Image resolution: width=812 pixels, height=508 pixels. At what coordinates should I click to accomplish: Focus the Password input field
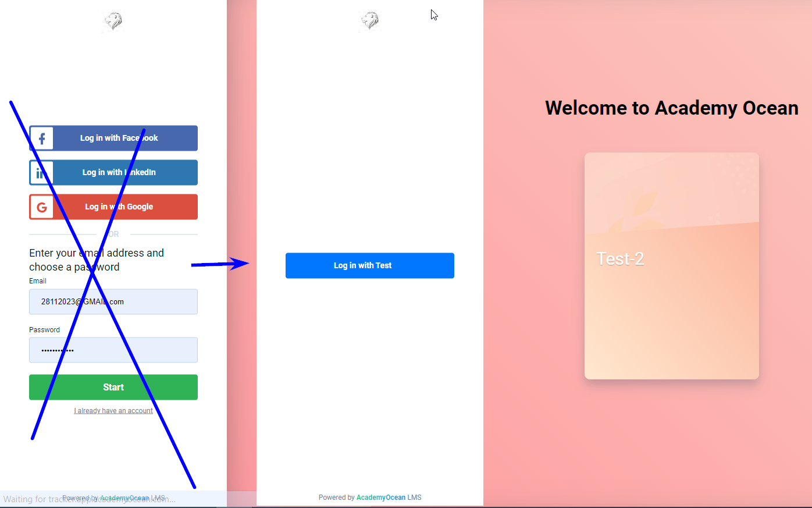pos(113,350)
